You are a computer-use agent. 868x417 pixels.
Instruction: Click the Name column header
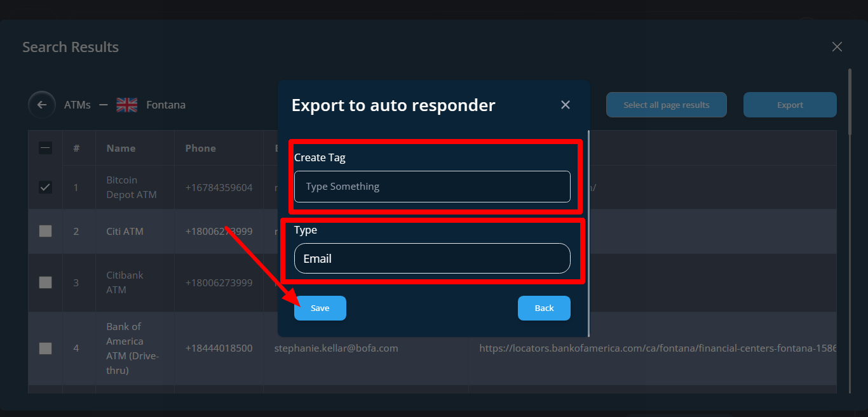click(121, 148)
